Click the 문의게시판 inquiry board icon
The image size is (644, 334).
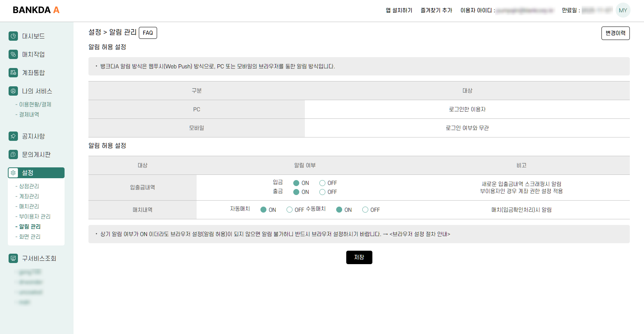13,155
